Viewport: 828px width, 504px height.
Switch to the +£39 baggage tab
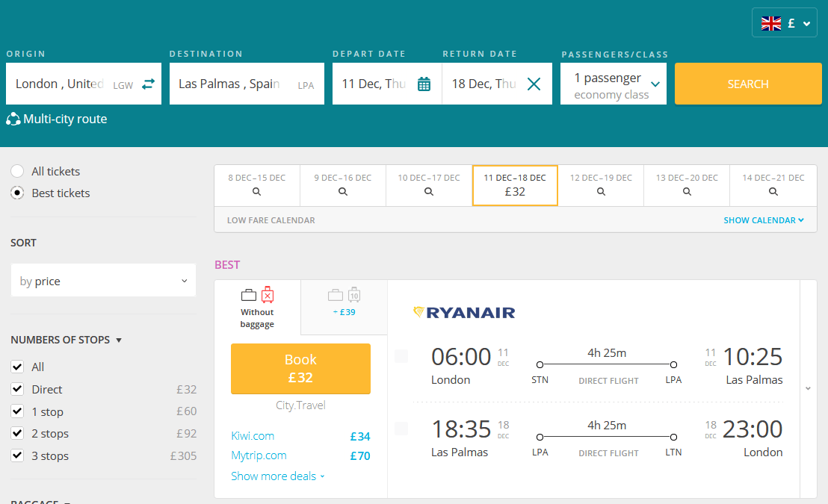tap(344, 303)
